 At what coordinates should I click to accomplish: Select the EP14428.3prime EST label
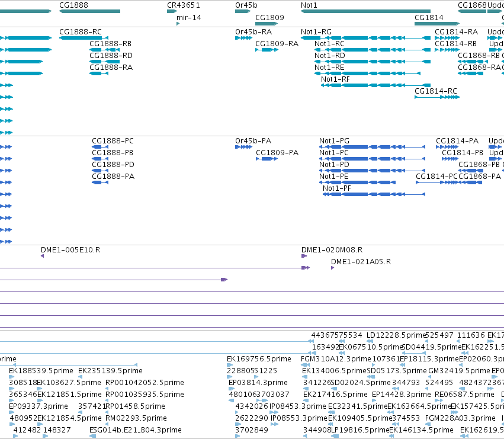point(401,395)
